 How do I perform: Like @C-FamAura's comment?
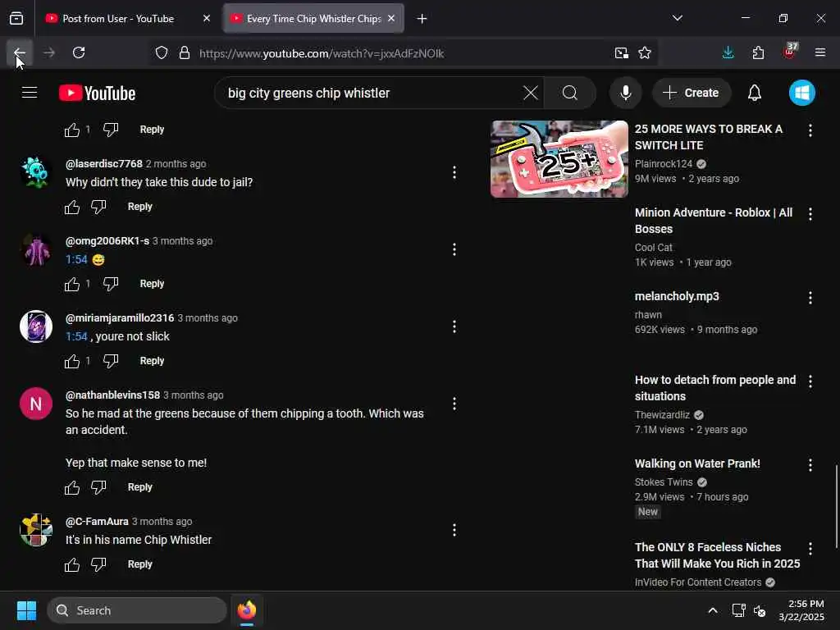[72, 564]
